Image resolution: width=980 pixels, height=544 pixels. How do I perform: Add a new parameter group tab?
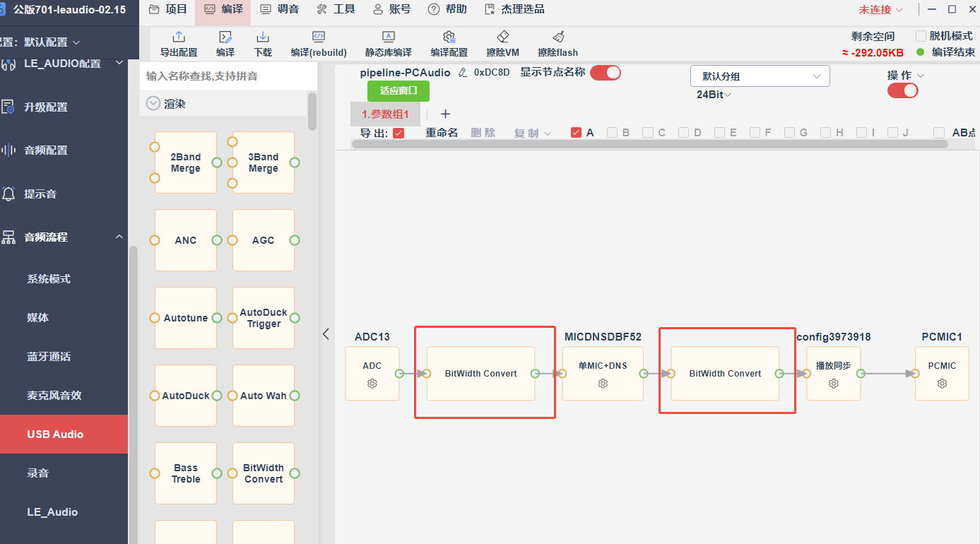(x=445, y=114)
